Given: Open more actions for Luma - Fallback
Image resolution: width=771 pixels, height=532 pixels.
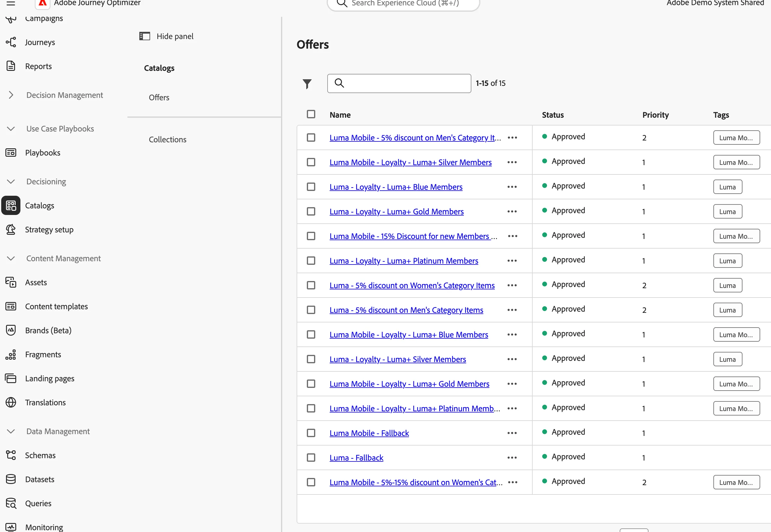Looking at the screenshot, I should pyautogui.click(x=512, y=457).
